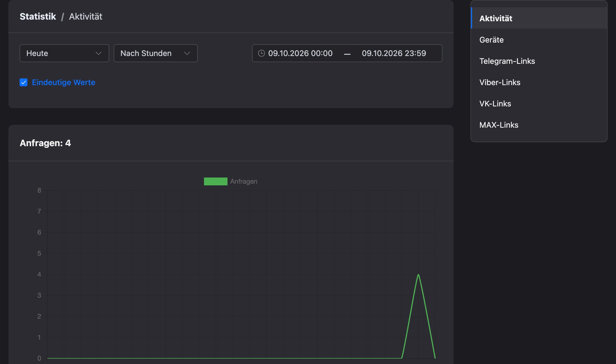
Task: Click the Aktivität breadcrumb text
Action: pyautogui.click(x=86, y=17)
